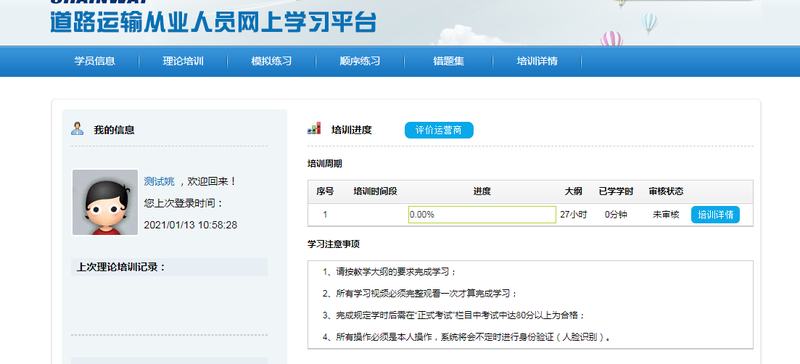Viewport: 800px width, 364px height.
Task: Click the sequence number 1 cell
Action: 325,214
